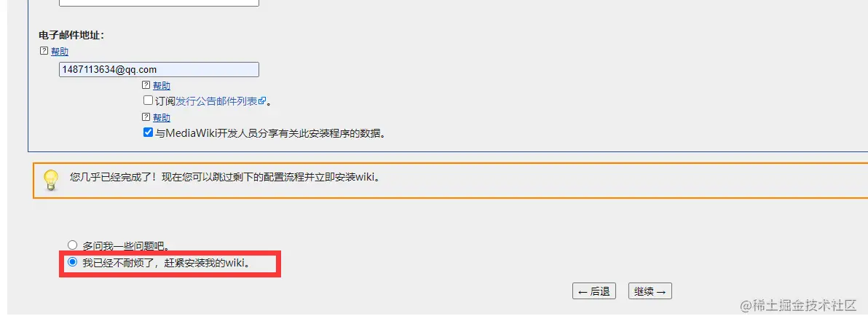Viewport: 868px width, 324px height.
Task: Click the 电子邮件地址 field label
Action: coord(71,36)
